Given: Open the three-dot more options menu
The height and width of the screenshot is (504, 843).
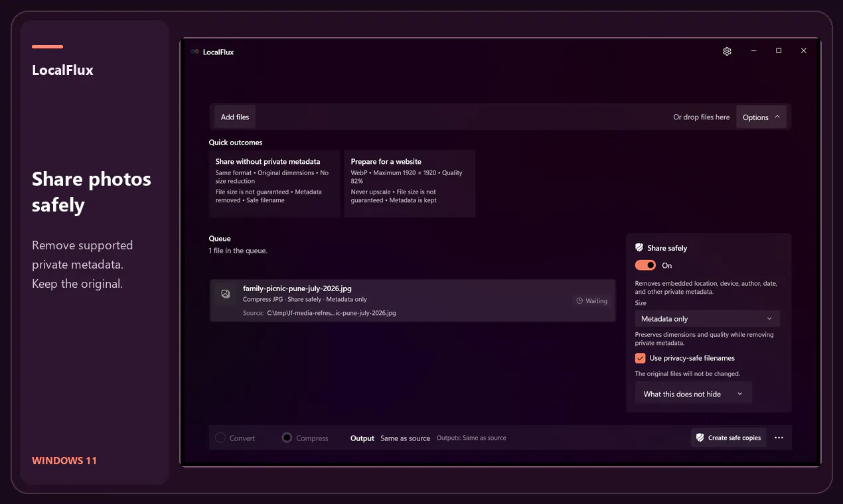Looking at the screenshot, I should (779, 438).
